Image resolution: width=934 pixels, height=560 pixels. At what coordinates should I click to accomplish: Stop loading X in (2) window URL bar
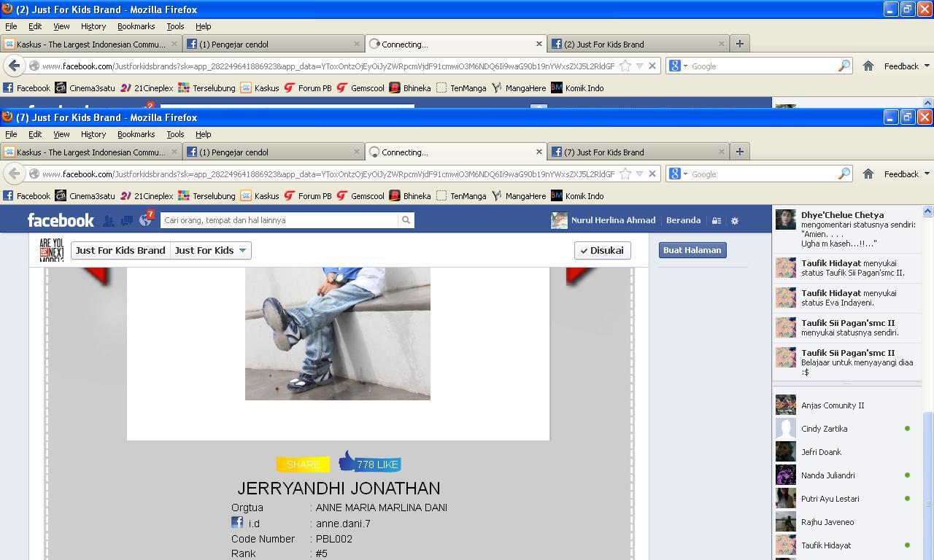(652, 66)
